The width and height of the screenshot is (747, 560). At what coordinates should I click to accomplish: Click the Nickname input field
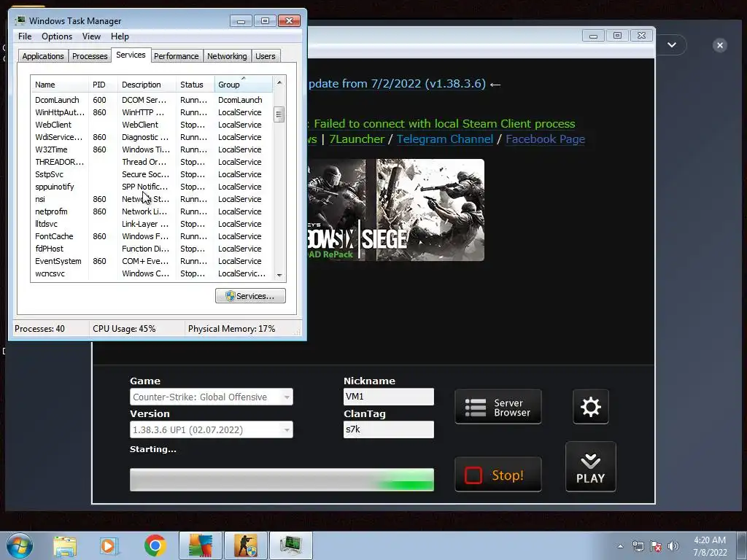tap(388, 396)
